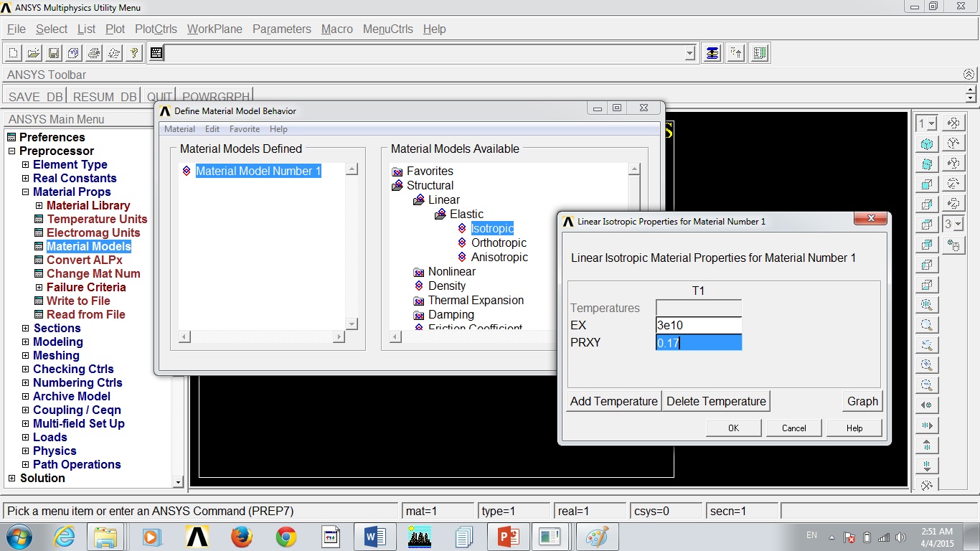Image resolution: width=980 pixels, height=551 pixels.
Task: Expand the Failure Criteria tree node
Action: [39, 287]
